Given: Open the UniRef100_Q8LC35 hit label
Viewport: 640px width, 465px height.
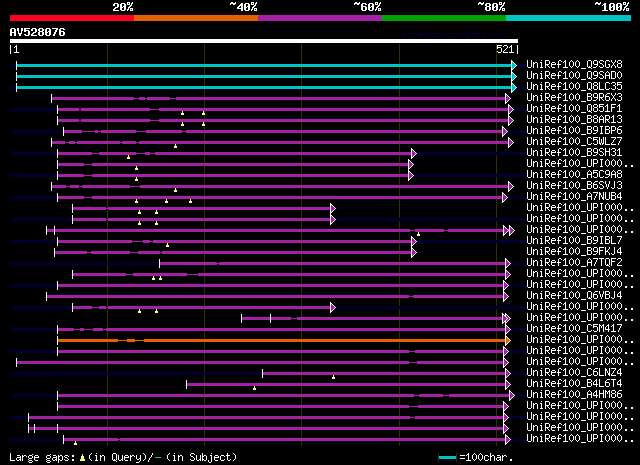Looking at the screenshot, I should pyautogui.click(x=574, y=87).
